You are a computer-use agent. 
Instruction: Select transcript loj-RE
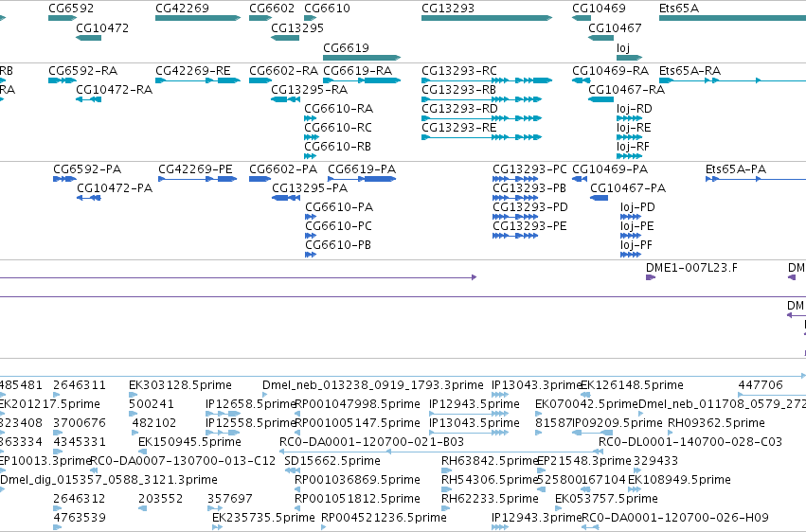pyautogui.click(x=634, y=128)
